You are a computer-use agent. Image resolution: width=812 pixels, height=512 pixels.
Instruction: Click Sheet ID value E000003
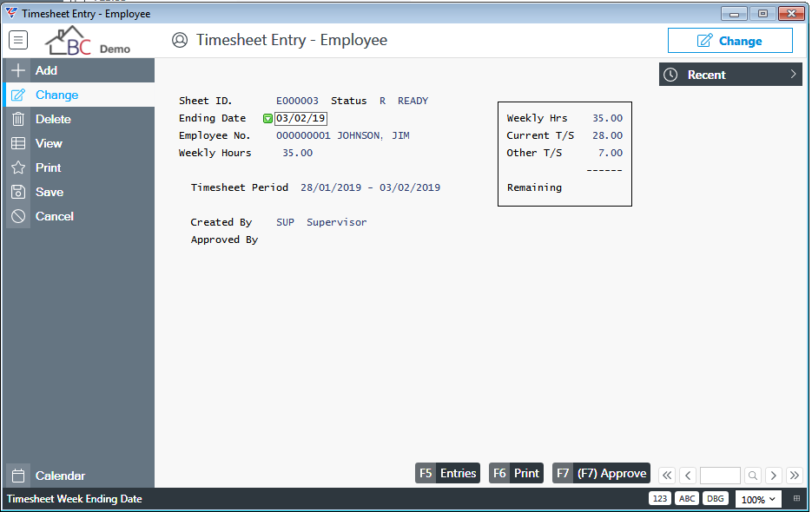297,101
